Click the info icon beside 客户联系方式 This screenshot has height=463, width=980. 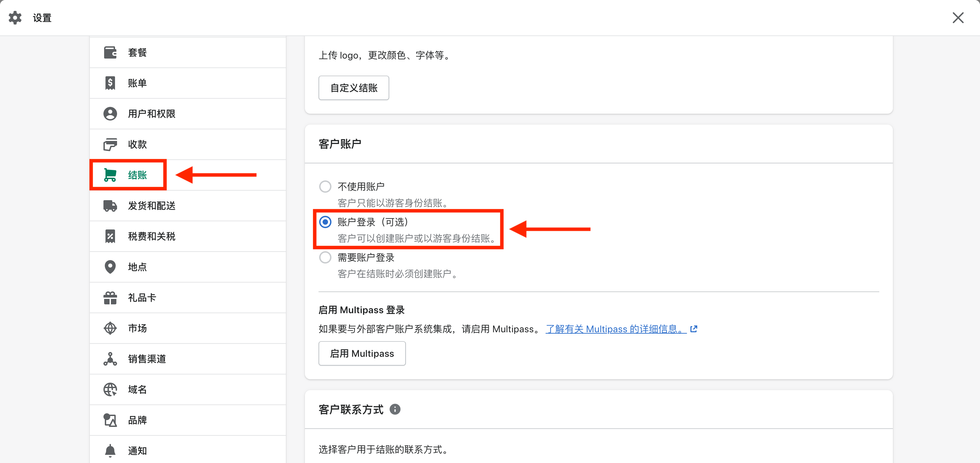[395, 409]
